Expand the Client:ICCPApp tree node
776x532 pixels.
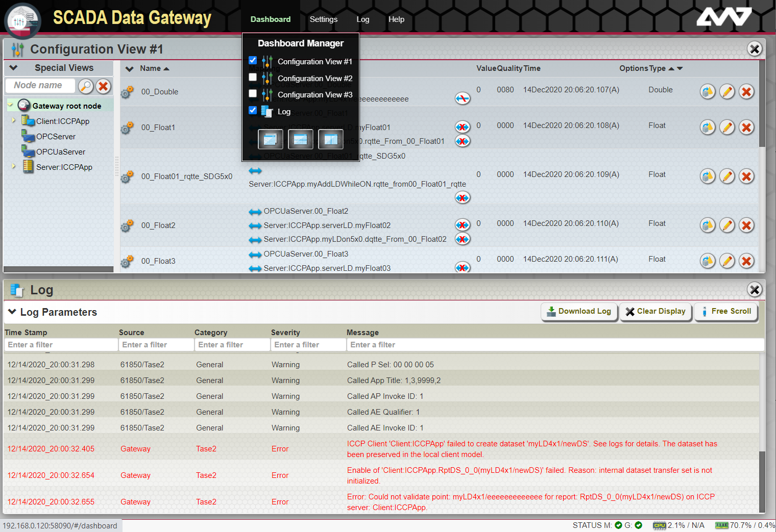(x=14, y=121)
